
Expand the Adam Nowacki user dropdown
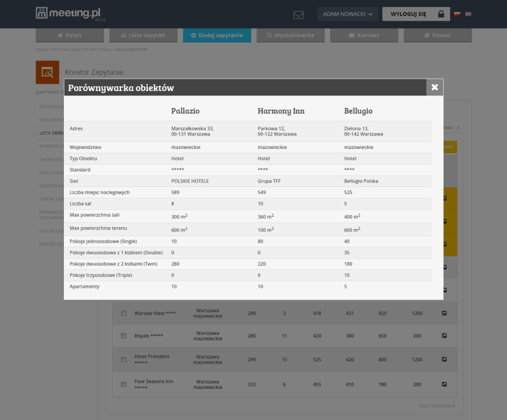tap(348, 14)
